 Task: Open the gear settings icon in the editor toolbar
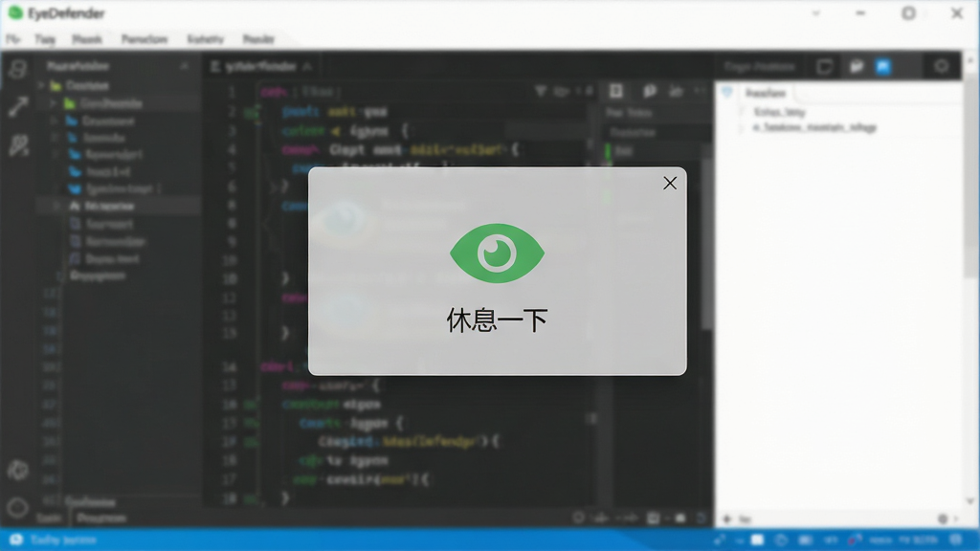(x=942, y=66)
